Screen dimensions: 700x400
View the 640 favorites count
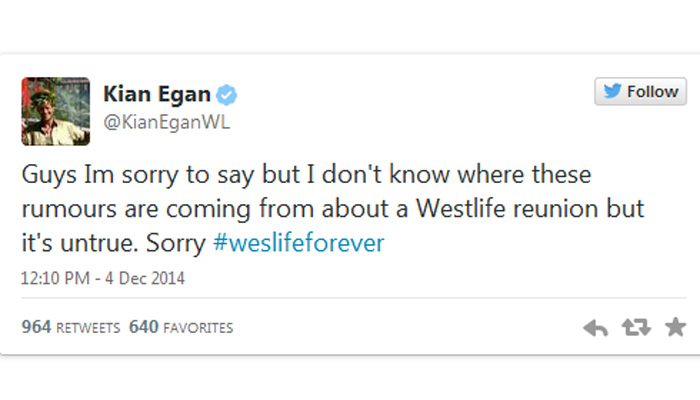pyautogui.click(x=144, y=327)
